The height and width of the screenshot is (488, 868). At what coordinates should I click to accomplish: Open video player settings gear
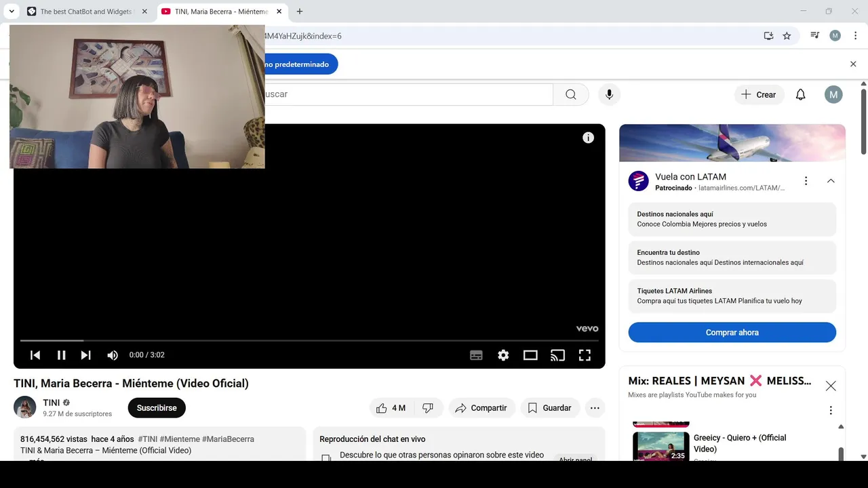(503, 355)
